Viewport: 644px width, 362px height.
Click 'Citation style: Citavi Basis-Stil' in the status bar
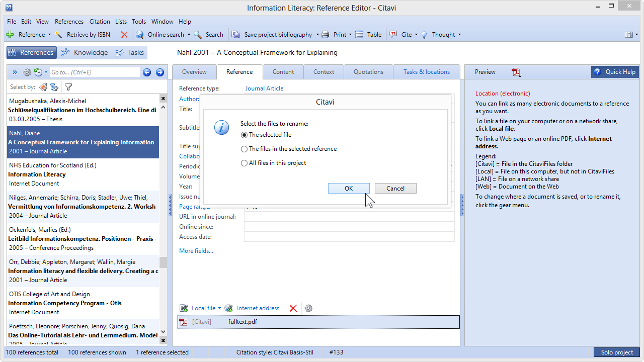[x=275, y=352]
